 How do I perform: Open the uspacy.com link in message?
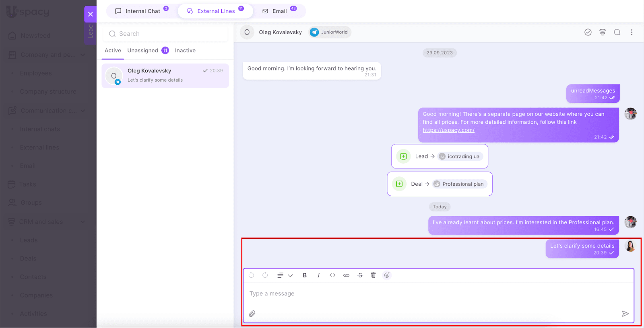tap(448, 130)
